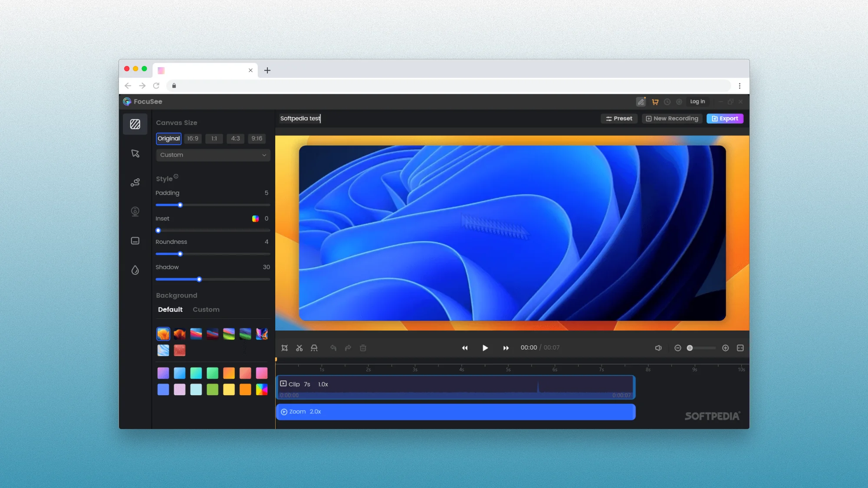The height and width of the screenshot is (488, 868).
Task: Click the Export button
Action: [x=725, y=118]
